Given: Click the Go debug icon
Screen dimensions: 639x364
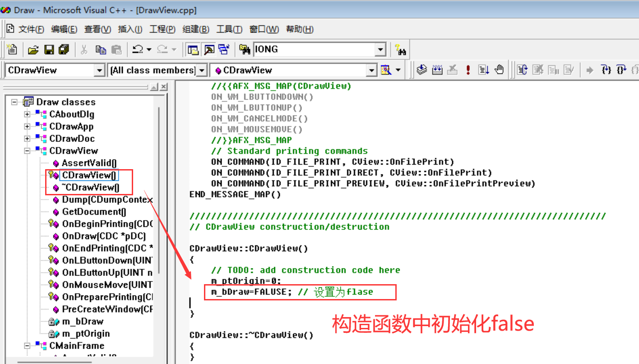Looking at the screenshot, I should [484, 70].
